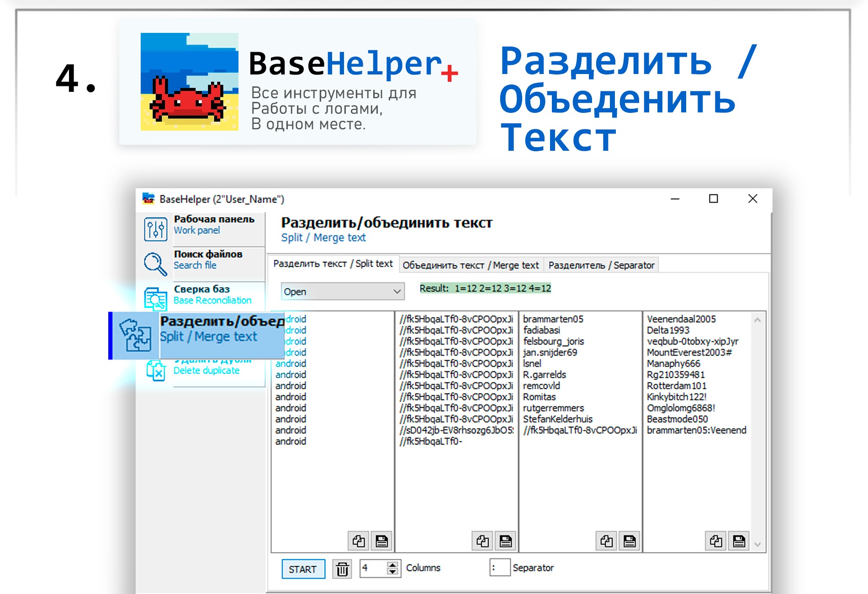
Task: Open the Separator tab
Action: (601, 265)
